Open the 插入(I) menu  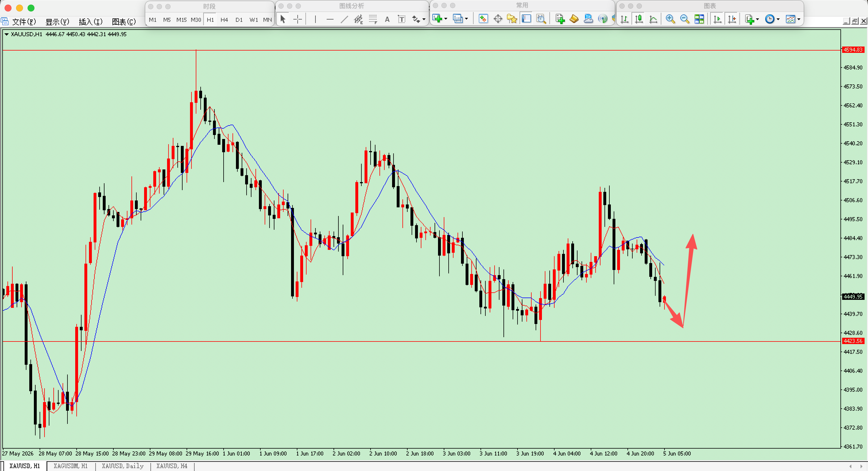(90, 22)
